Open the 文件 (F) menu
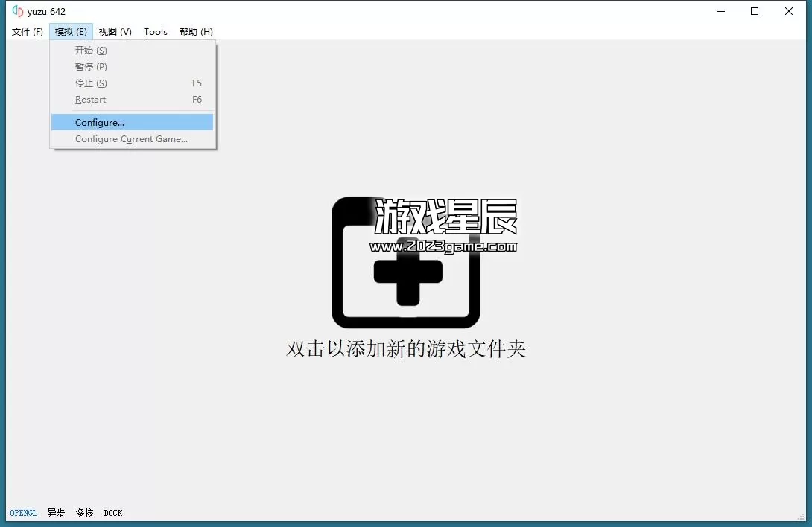812x527 pixels. [28, 31]
